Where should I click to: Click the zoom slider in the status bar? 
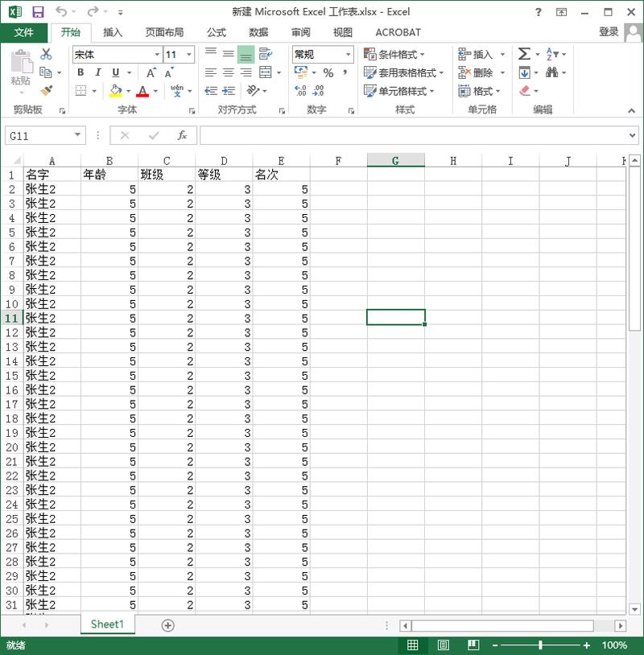tap(541, 645)
